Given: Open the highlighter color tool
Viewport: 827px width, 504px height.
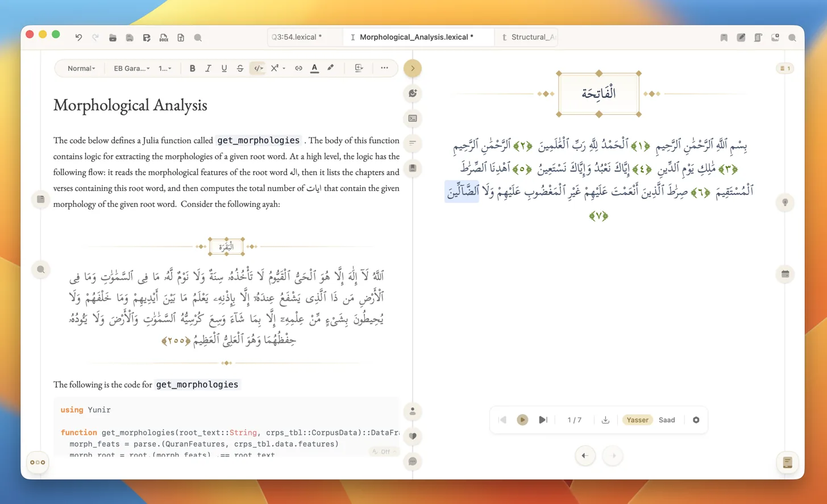Looking at the screenshot, I should click(x=330, y=68).
